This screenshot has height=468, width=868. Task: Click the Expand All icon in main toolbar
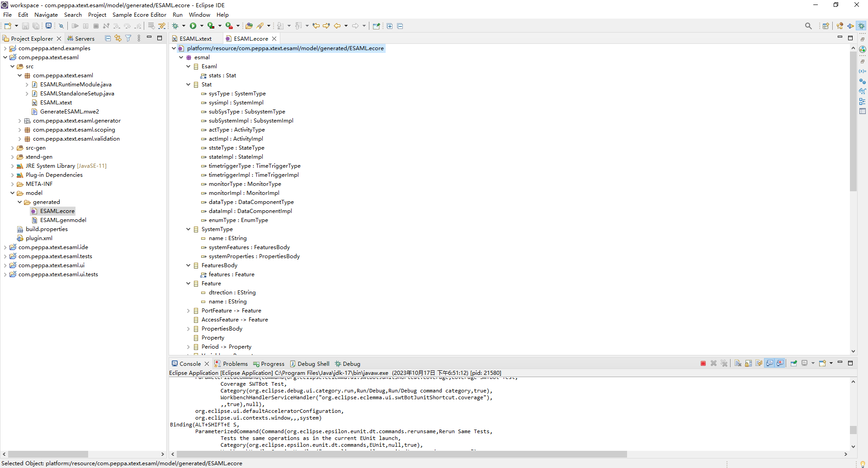(x=390, y=26)
